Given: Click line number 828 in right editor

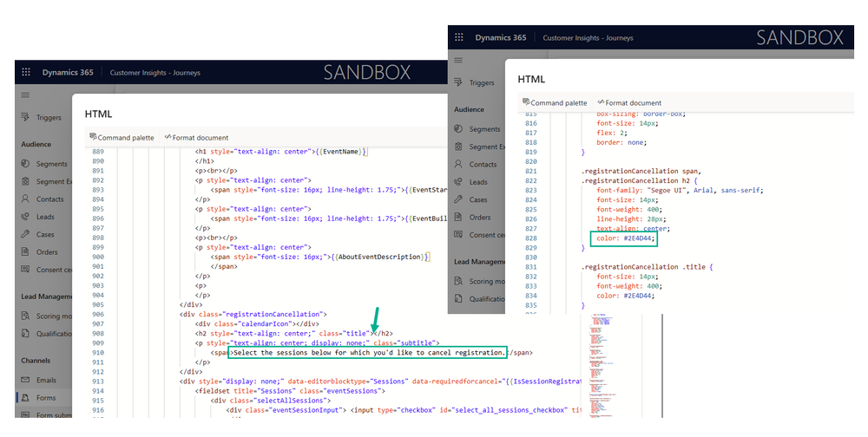Looking at the screenshot, I should tap(531, 238).
